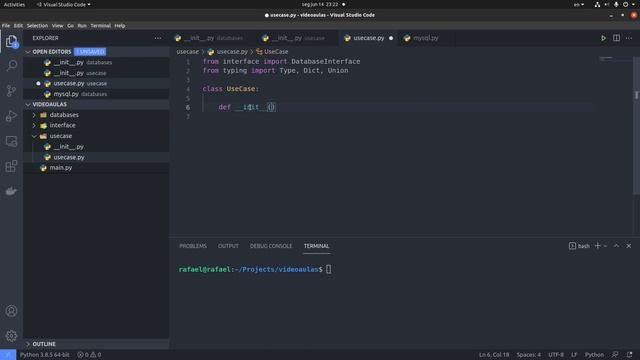The image size is (640, 360).
Task: Open the View menu
Action: point(58,26)
